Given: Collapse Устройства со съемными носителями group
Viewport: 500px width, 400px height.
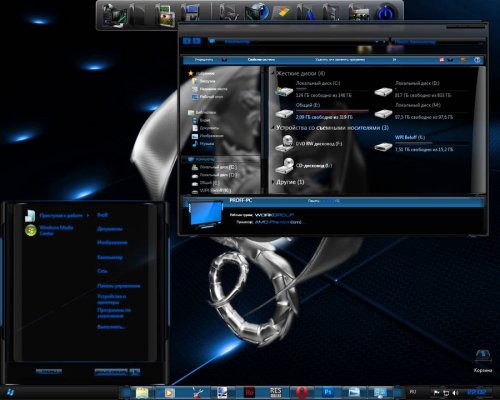Looking at the screenshot, I should coord(273,128).
